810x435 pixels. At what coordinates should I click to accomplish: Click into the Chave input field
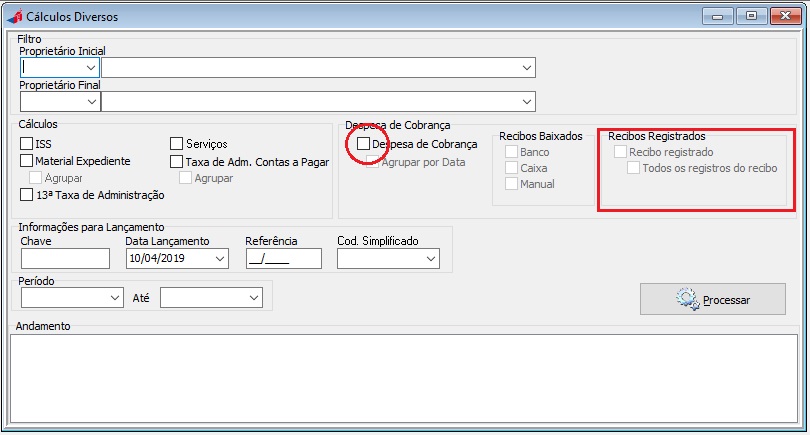pyautogui.click(x=65, y=259)
